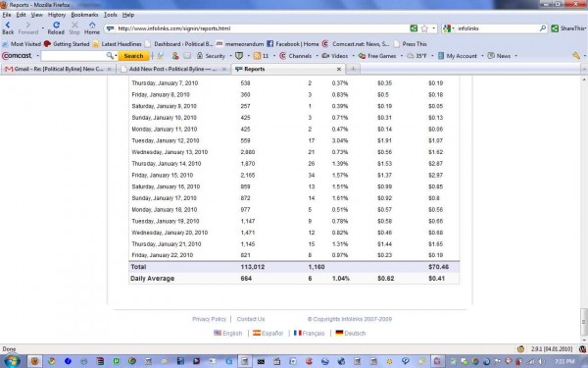Switch to Gmail Political Byline tab

58,69
